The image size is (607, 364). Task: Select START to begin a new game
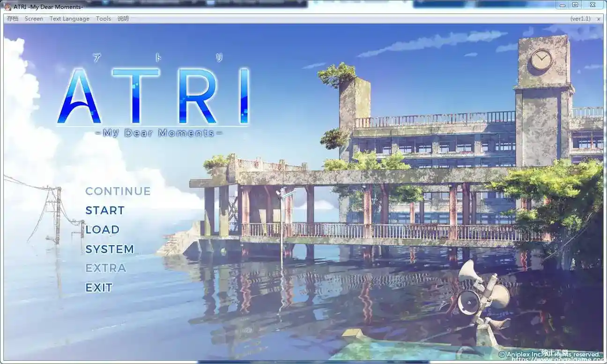pyautogui.click(x=104, y=211)
